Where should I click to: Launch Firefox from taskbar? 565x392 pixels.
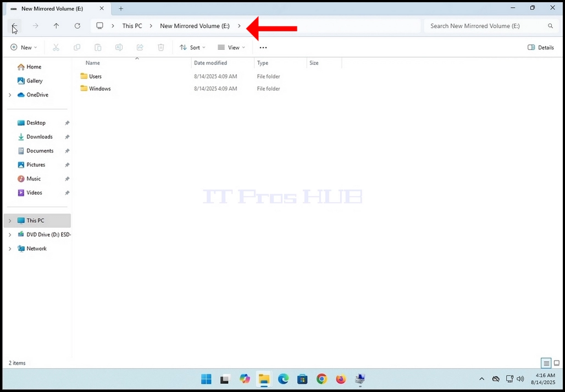coord(341,379)
